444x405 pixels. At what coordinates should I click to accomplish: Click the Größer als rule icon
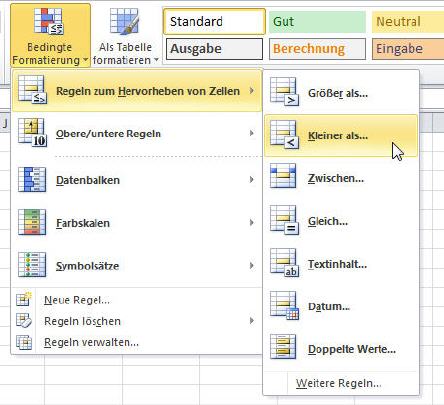point(284,91)
